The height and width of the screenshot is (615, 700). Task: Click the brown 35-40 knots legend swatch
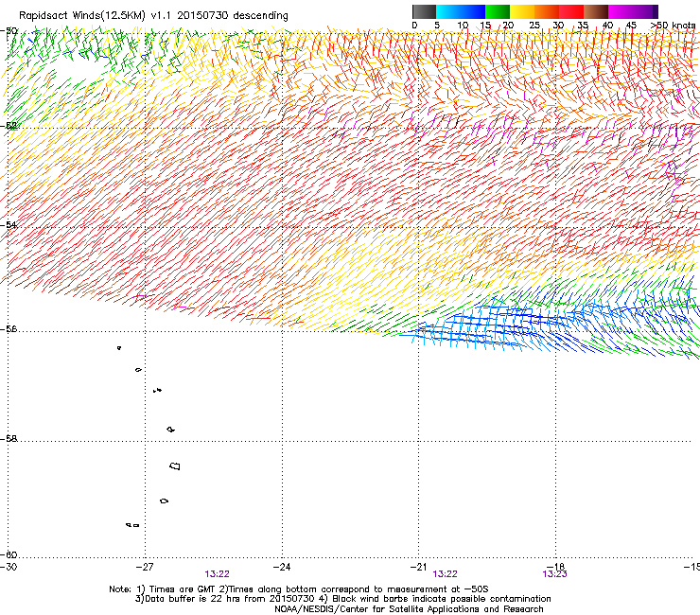click(596, 11)
